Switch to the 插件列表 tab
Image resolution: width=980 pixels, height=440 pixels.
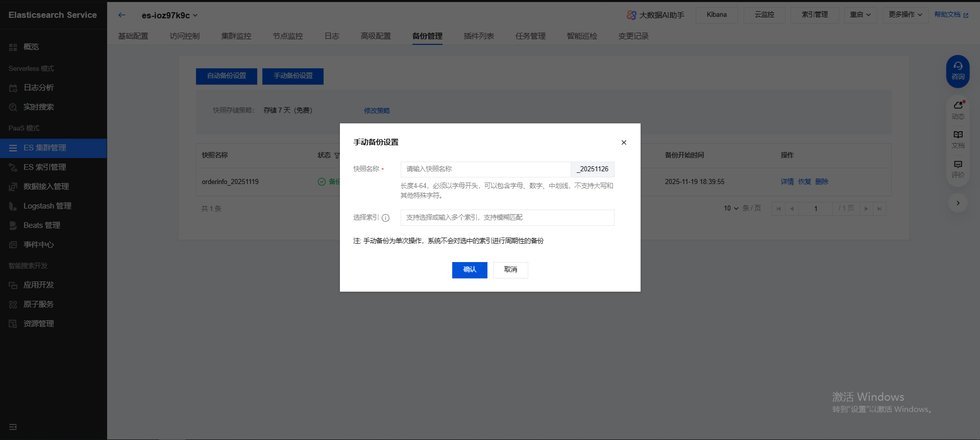pyautogui.click(x=479, y=36)
